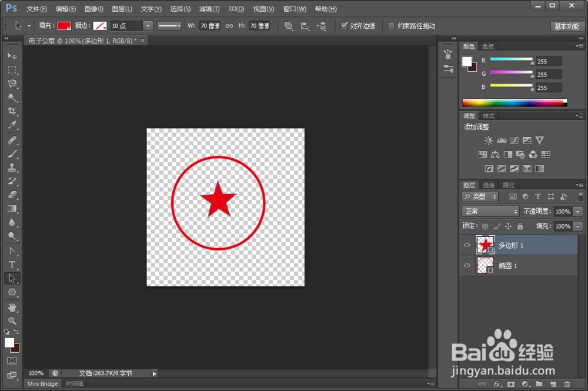Select the Lasso tool

pyautogui.click(x=12, y=83)
